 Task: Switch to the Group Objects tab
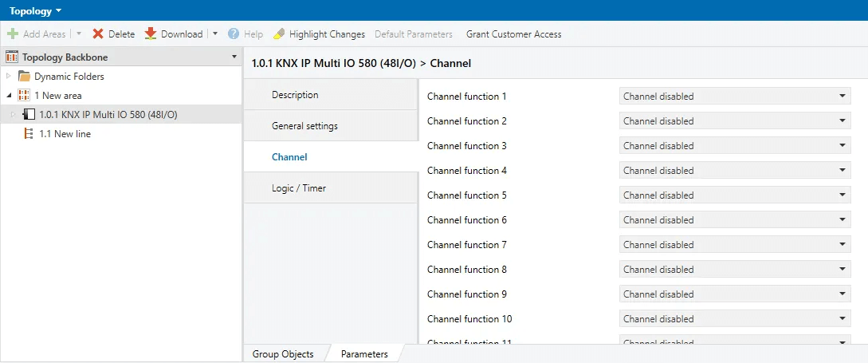[283, 354]
